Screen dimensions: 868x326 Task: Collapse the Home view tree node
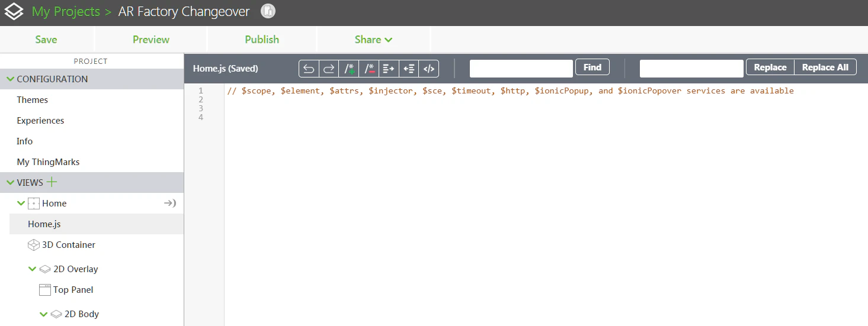21,204
